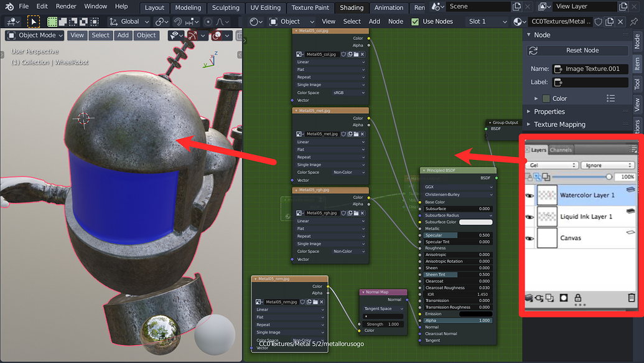Toggle fake user shield on the material
The width and height of the screenshot is (644, 363).
[x=599, y=21]
